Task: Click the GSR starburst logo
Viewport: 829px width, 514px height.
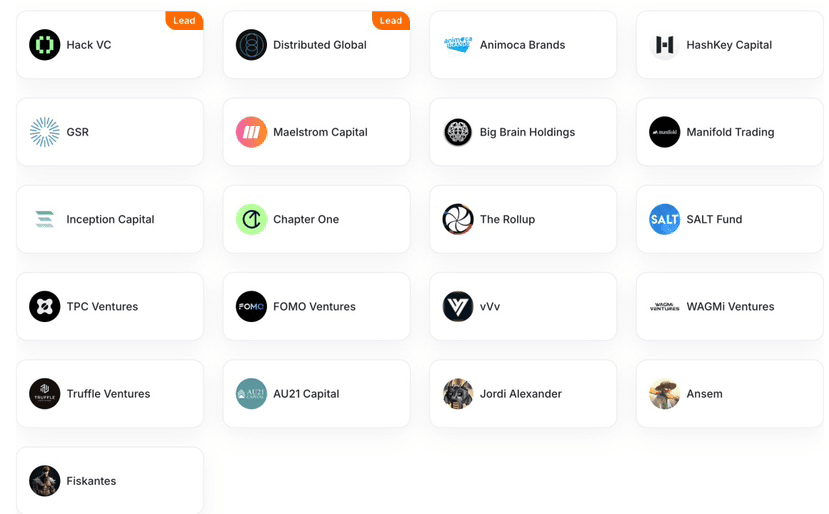Action: [44, 132]
